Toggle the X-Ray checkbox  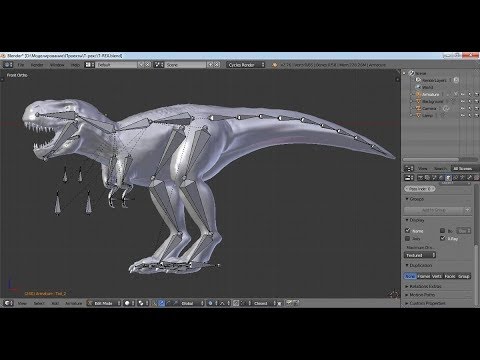pos(443,238)
